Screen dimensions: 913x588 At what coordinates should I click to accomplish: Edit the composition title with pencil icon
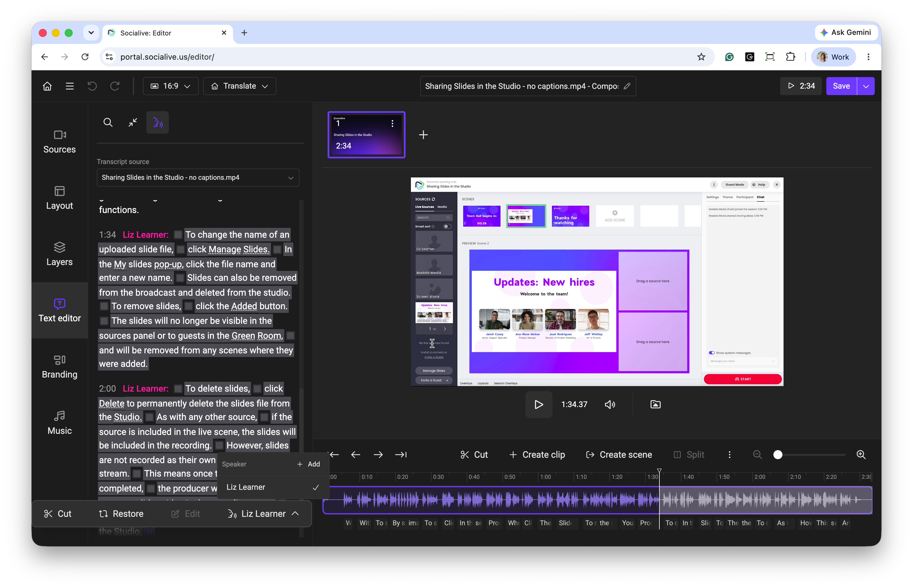[x=627, y=86]
